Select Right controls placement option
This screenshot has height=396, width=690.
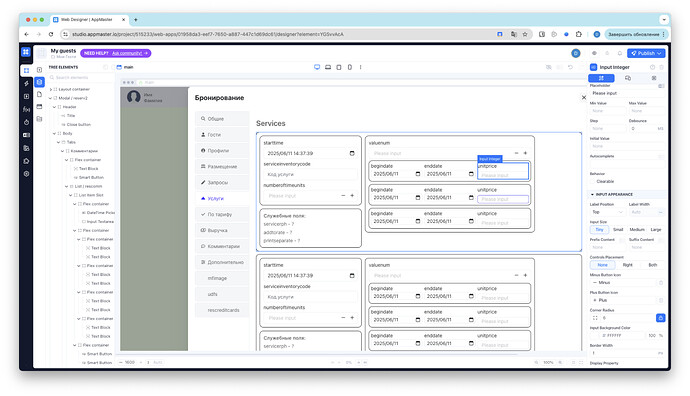pyautogui.click(x=628, y=265)
